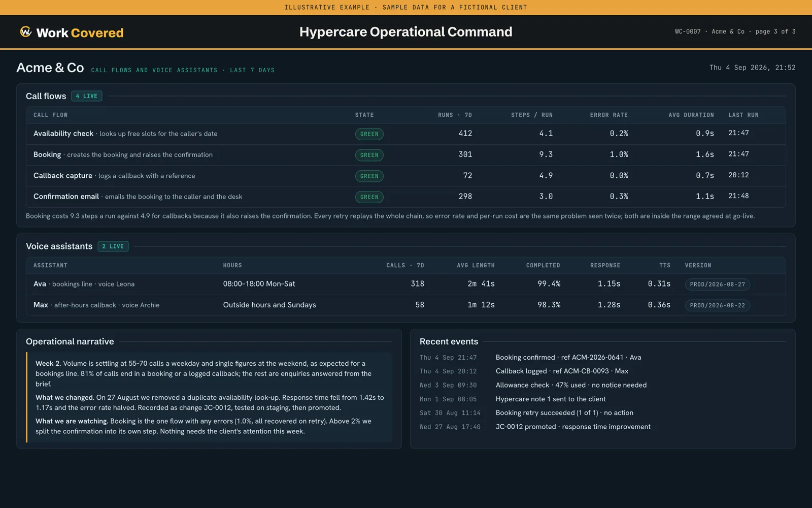Select the AVG DURATION column header
The width and height of the screenshot is (812, 508).
click(x=691, y=115)
